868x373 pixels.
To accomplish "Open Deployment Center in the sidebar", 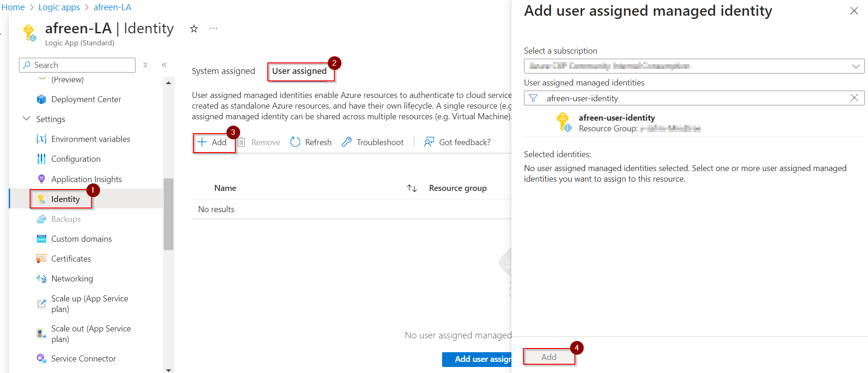I will click(86, 99).
